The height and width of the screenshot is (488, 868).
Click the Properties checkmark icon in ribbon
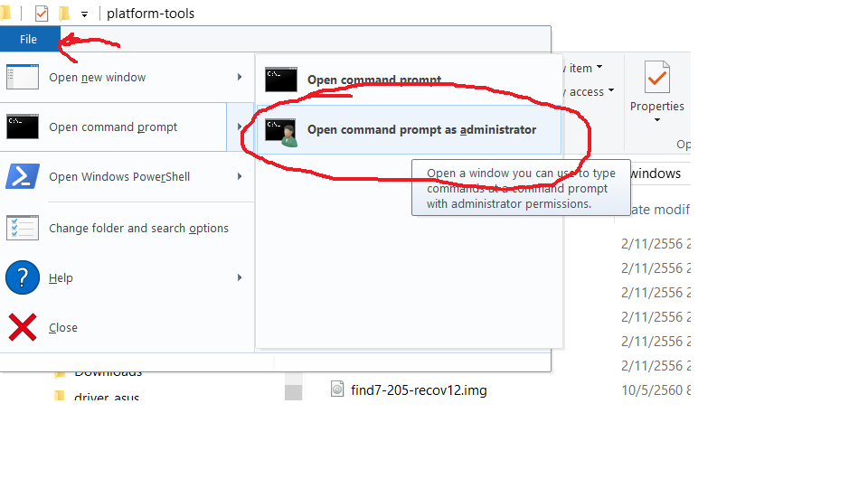click(657, 78)
